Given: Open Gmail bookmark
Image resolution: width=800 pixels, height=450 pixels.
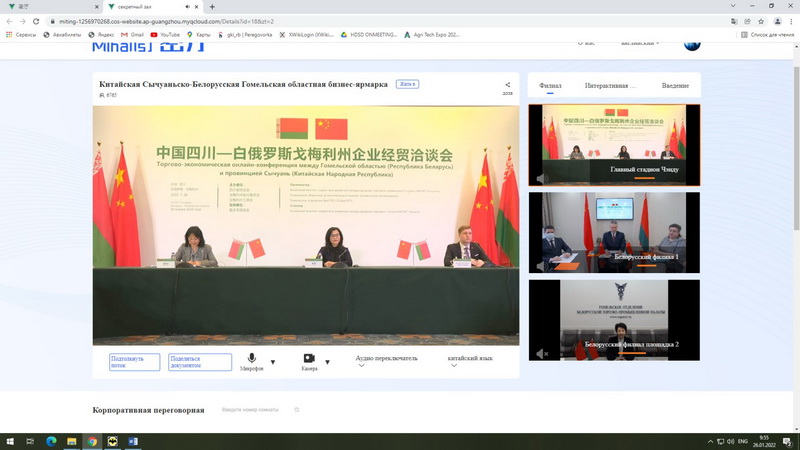Looking at the screenshot, I should point(132,35).
